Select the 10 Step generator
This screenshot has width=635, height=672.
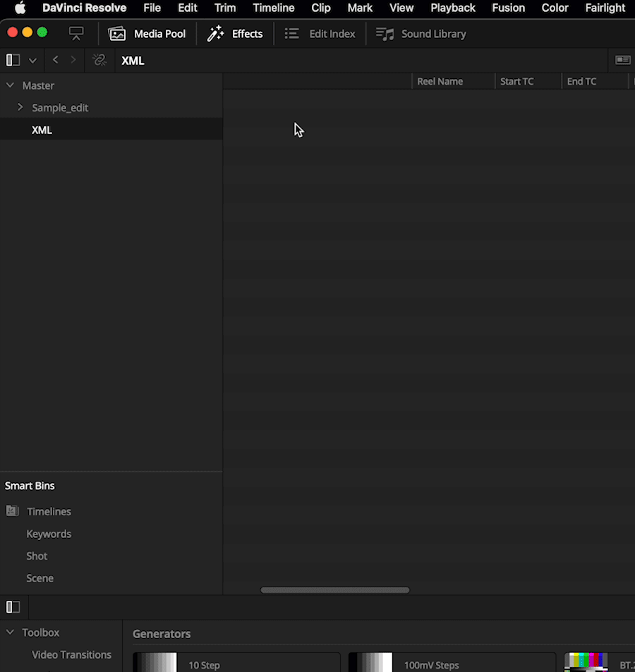tap(236, 663)
